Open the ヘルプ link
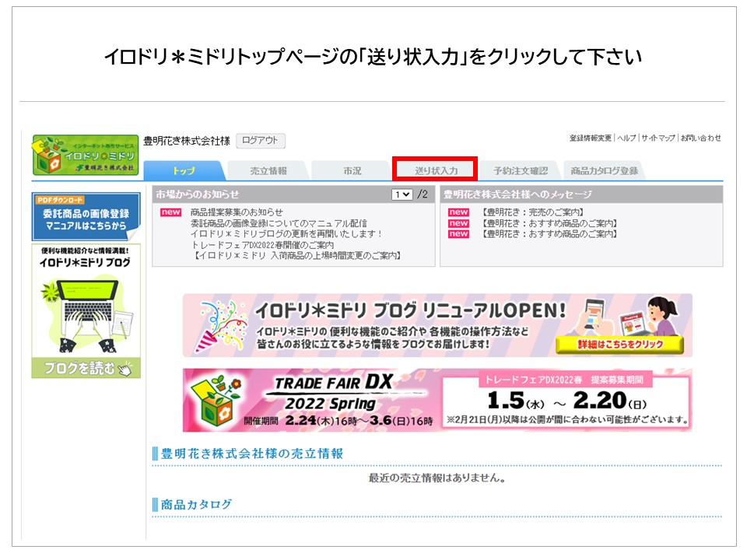 (626, 138)
